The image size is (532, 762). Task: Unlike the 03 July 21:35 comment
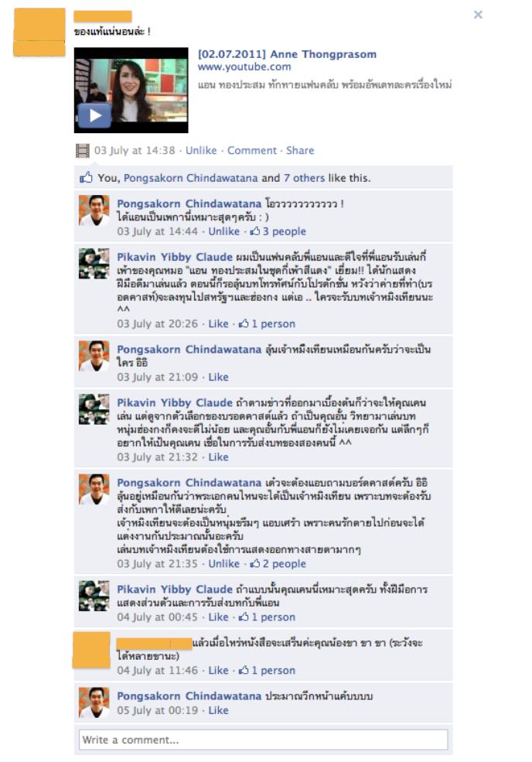tap(224, 564)
